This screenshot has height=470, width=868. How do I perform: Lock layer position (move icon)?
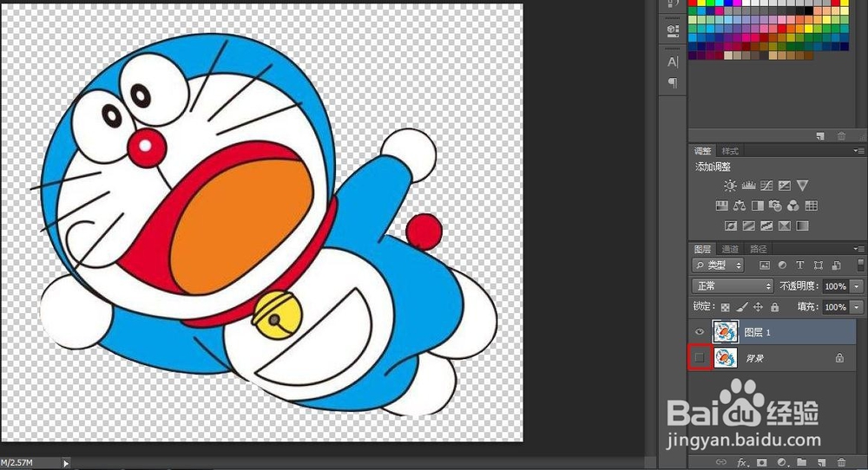[x=758, y=307]
